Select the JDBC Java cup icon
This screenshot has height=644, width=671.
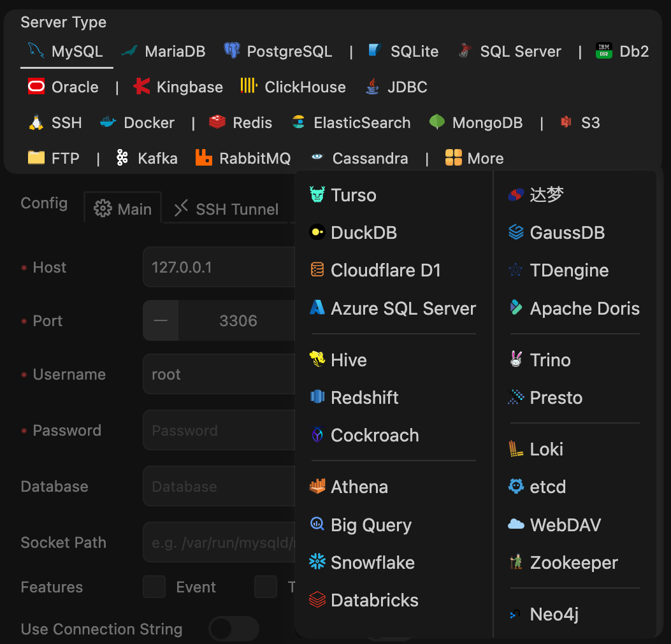372,86
